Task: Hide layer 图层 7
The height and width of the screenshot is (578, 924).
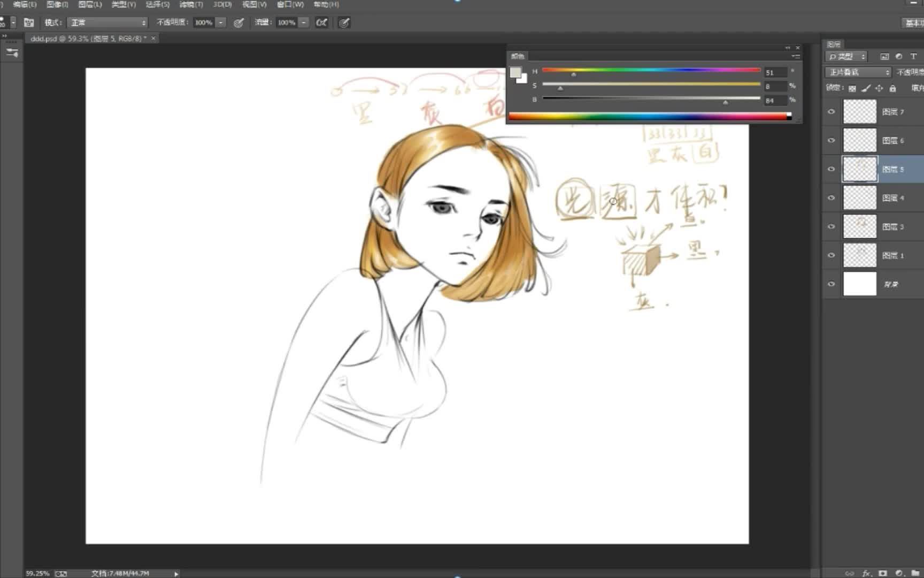Action: [831, 112]
